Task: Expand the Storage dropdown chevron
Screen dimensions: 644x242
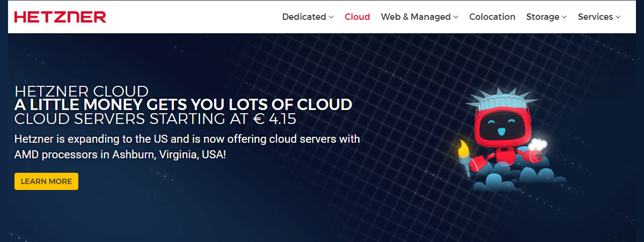Action: (564, 17)
